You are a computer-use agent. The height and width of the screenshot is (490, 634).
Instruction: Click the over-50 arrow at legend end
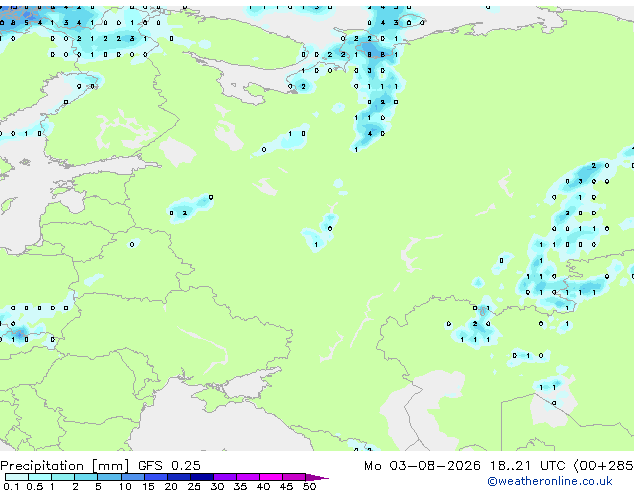(x=317, y=477)
